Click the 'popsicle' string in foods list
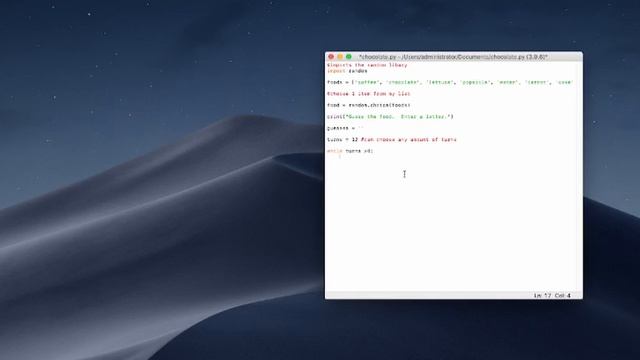 [x=475, y=82]
